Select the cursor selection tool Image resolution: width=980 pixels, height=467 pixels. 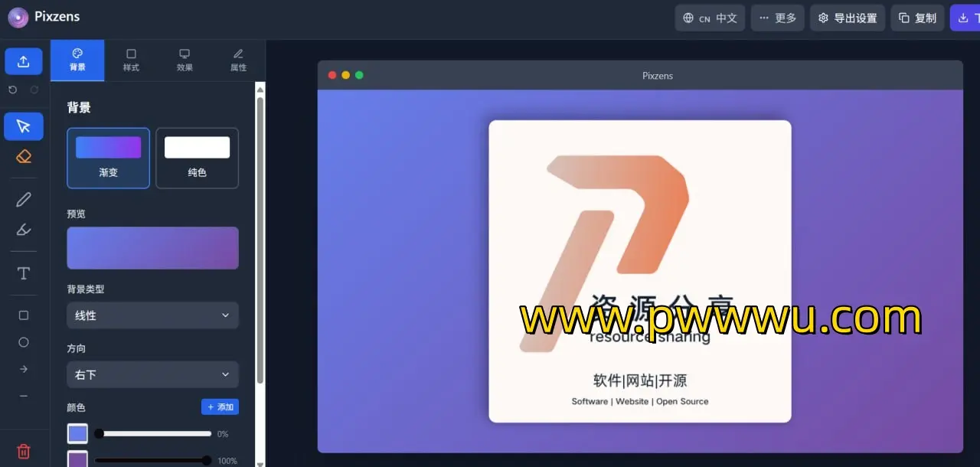(24, 126)
